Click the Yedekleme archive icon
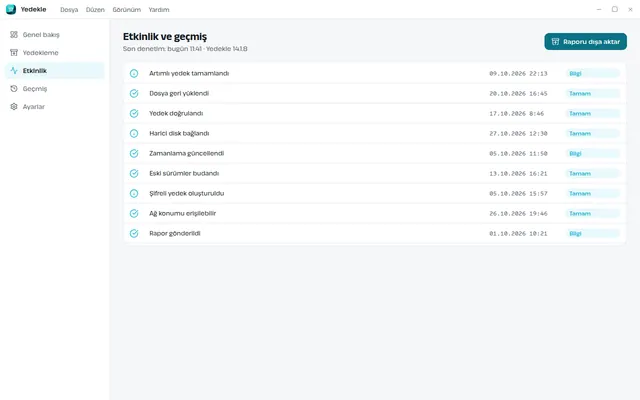 (x=14, y=53)
